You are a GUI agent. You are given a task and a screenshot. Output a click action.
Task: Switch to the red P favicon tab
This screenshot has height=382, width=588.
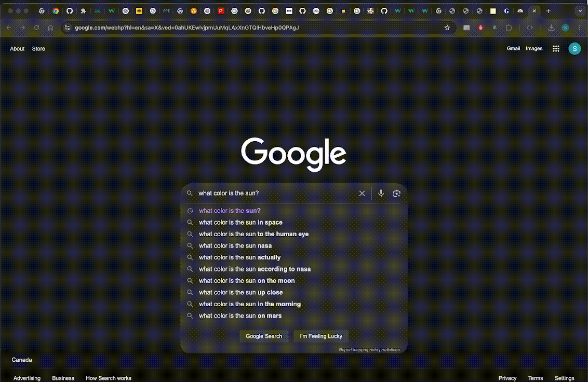point(221,11)
